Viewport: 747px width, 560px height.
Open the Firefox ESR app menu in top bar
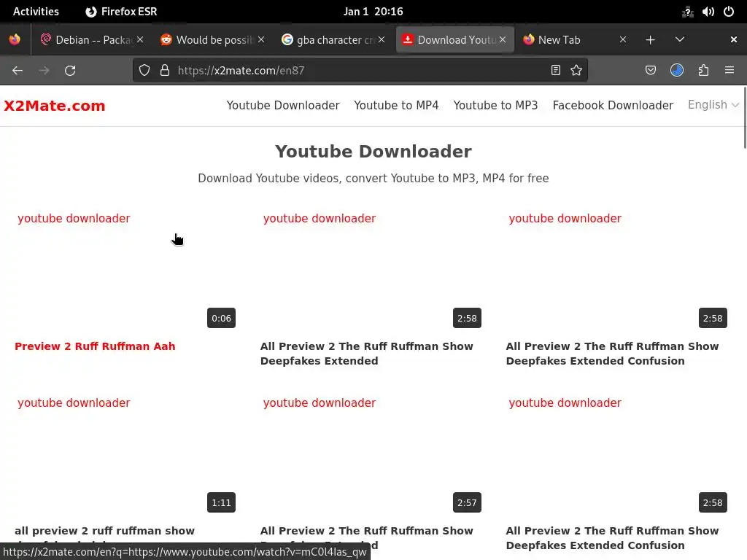point(122,12)
